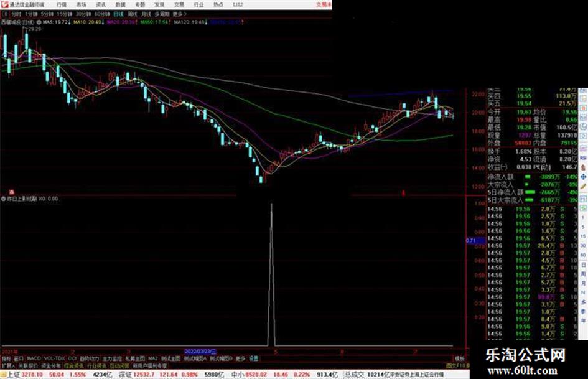Switch sub-chart to CCI indicator
588x379 pixels.
coord(72,358)
